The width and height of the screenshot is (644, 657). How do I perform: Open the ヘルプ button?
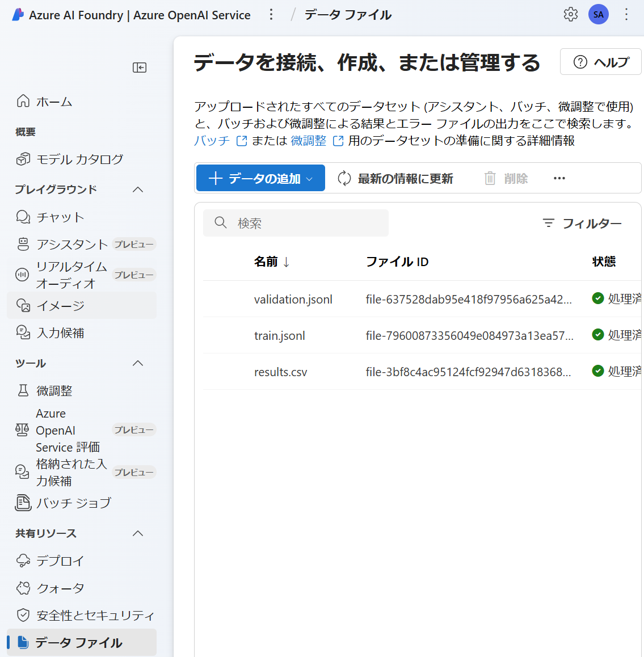coord(600,61)
